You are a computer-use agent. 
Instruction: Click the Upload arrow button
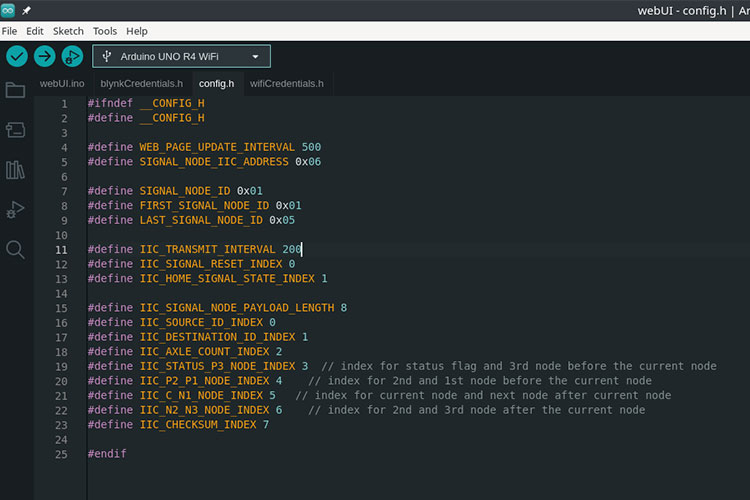point(44,56)
